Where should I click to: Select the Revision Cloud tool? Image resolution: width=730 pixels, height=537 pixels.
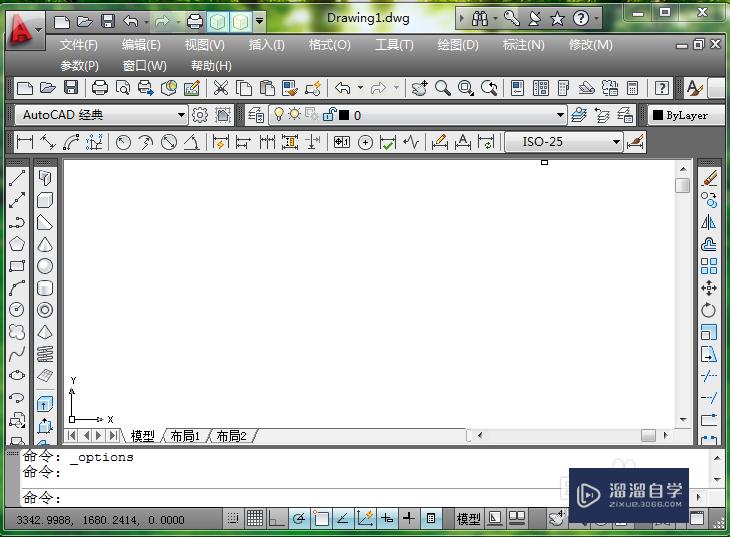point(17,332)
